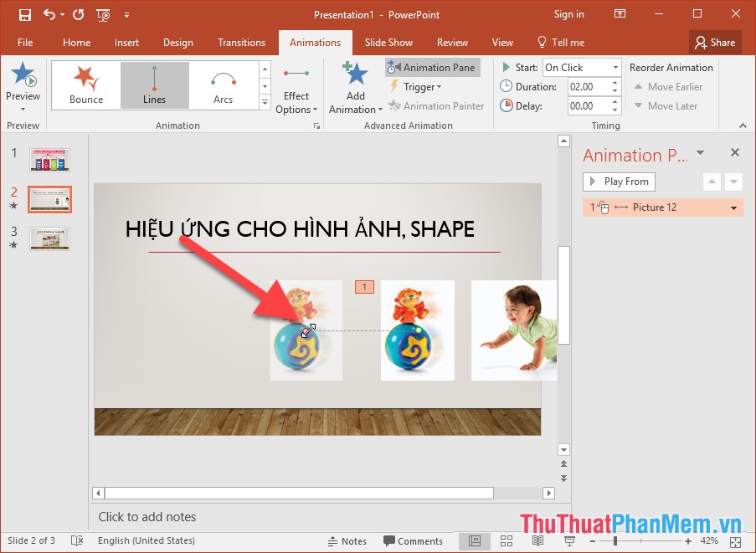Open the Start 'On Click' dropdown
Screen dimensions: 756x553
(x=614, y=67)
